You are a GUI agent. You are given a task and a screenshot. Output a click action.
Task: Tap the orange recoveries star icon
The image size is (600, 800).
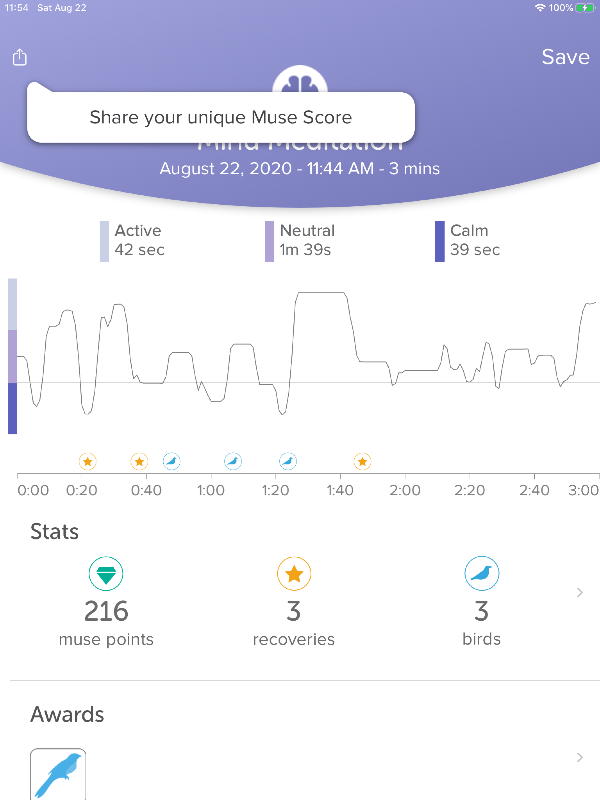pyautogui.click(x=294, y=574)
